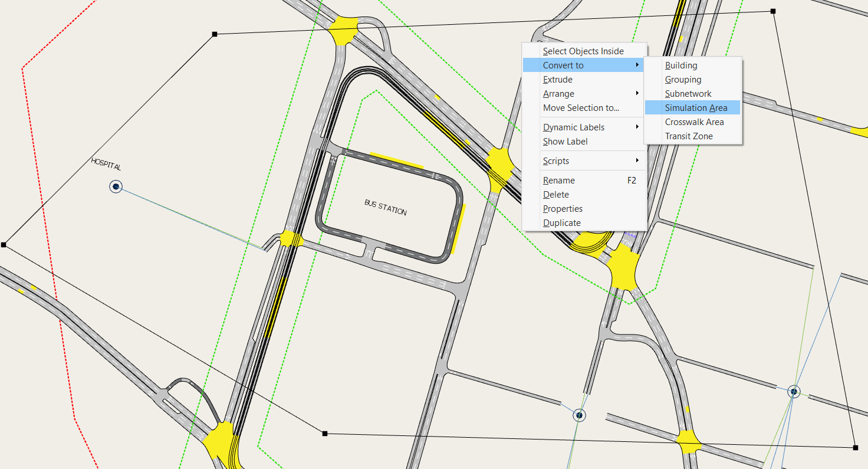Convert the selection to Crosswalk Area
The height and width of the screenshot is (469, 868).
pos(695,122)
